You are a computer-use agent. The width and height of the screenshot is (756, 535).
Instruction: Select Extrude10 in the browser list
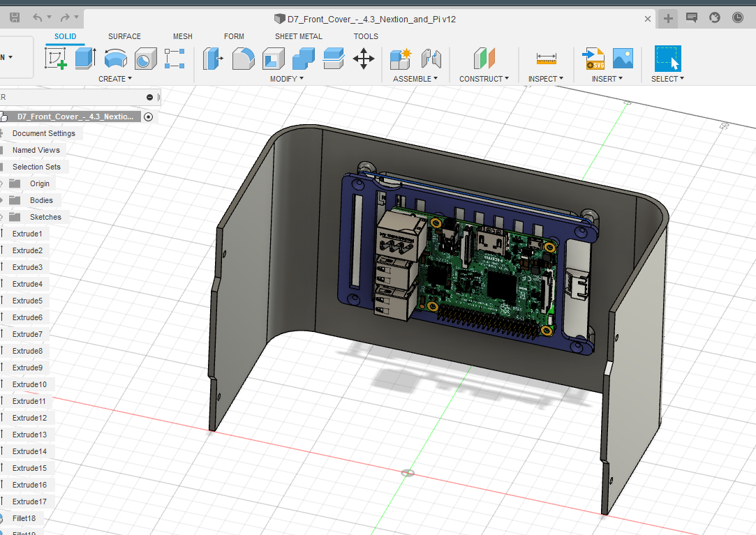tap(29, 384)
